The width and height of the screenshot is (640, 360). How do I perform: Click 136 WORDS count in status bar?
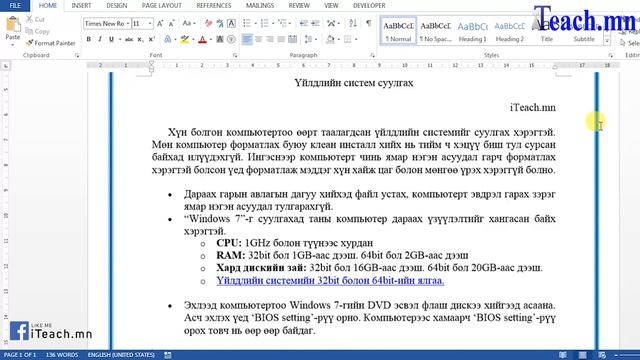(x=62, y=355)
